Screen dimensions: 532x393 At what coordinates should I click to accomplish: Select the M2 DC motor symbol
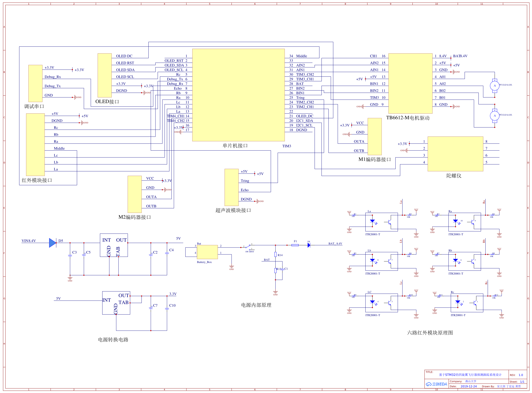[494, 116]
